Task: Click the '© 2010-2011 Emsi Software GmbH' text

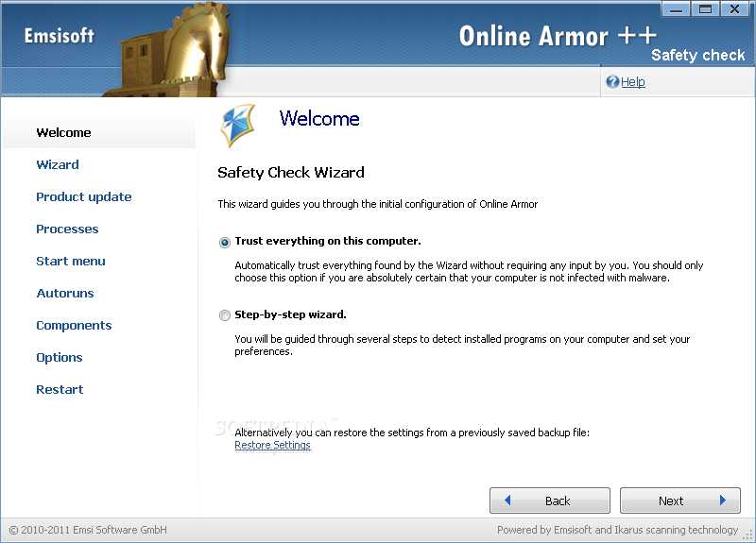Action: click(x=88, y=530)
